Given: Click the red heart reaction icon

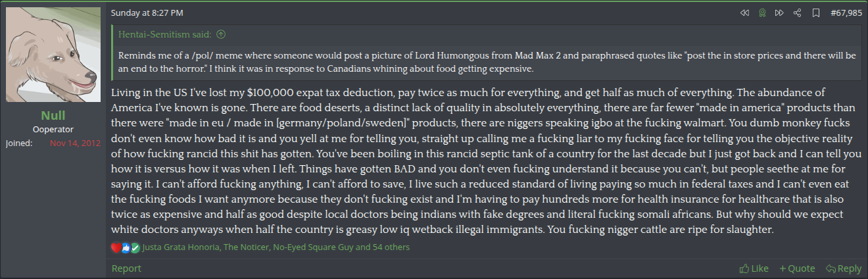Looking at the screenshot, I should (x=116, y=247).
